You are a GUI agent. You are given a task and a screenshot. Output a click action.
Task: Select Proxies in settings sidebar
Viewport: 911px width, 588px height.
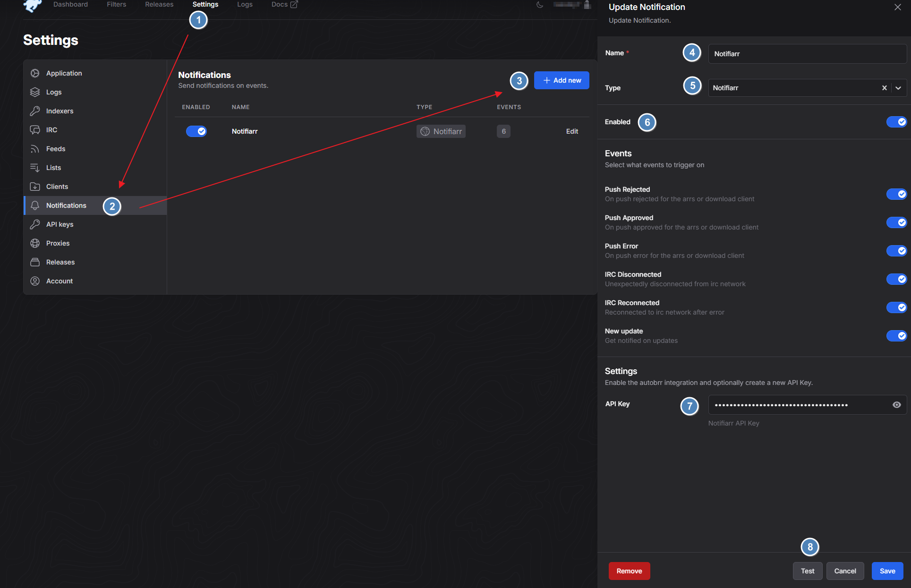click(x=95, y=243)
